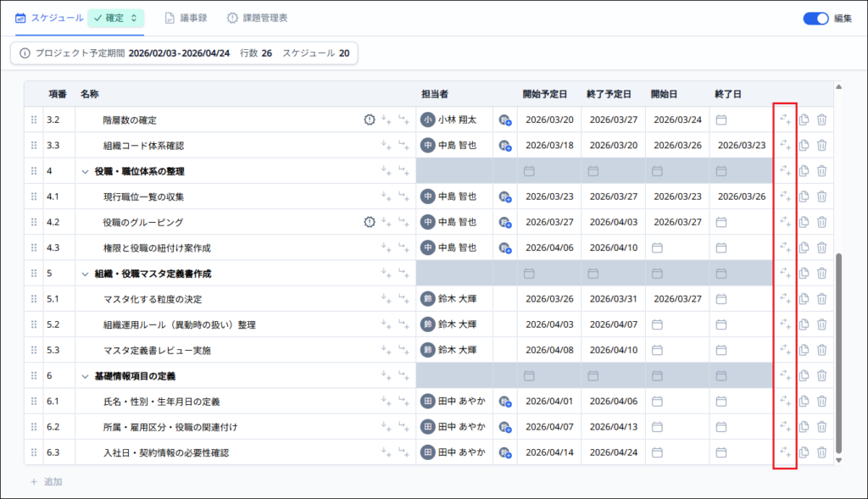
Task: Open the 確定 status dropdown
Action: pyautogui.click(x=116, y=18)
